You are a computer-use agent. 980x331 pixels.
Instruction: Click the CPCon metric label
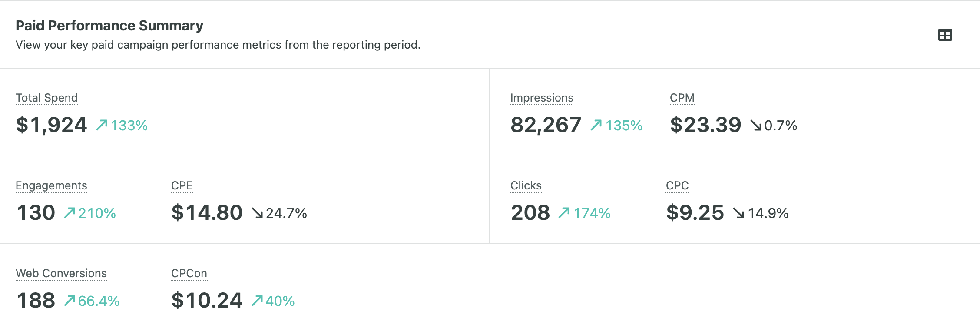189,274
